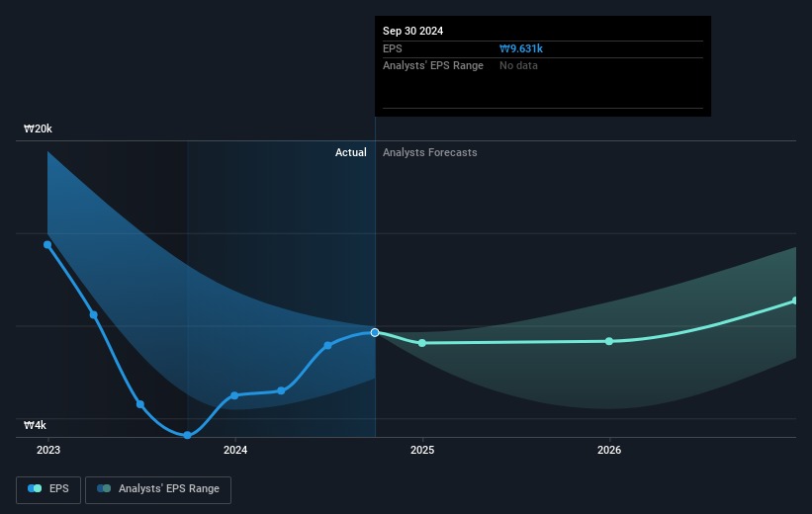Click the ₩4k y-axis label

pos(35,425)
